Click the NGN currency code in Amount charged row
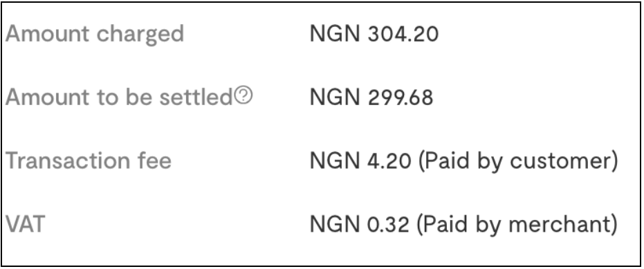Image resolution: width=644 pixels, height=269 pixels. point(335,34)
